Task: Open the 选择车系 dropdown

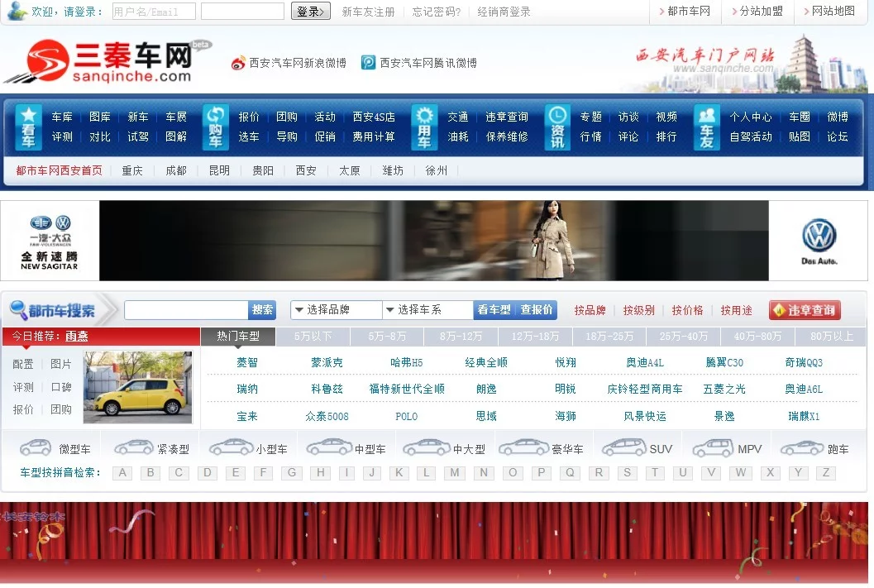Action: (427, 310)
